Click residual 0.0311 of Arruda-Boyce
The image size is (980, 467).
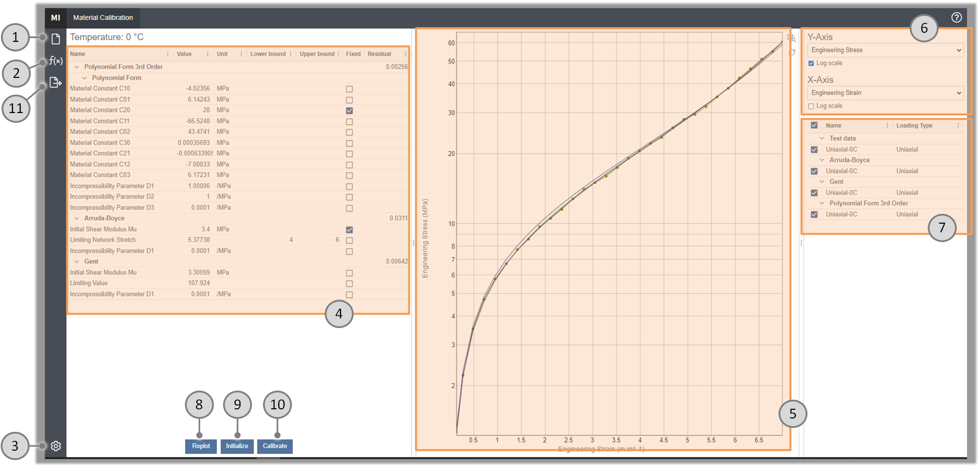point(399,218)
